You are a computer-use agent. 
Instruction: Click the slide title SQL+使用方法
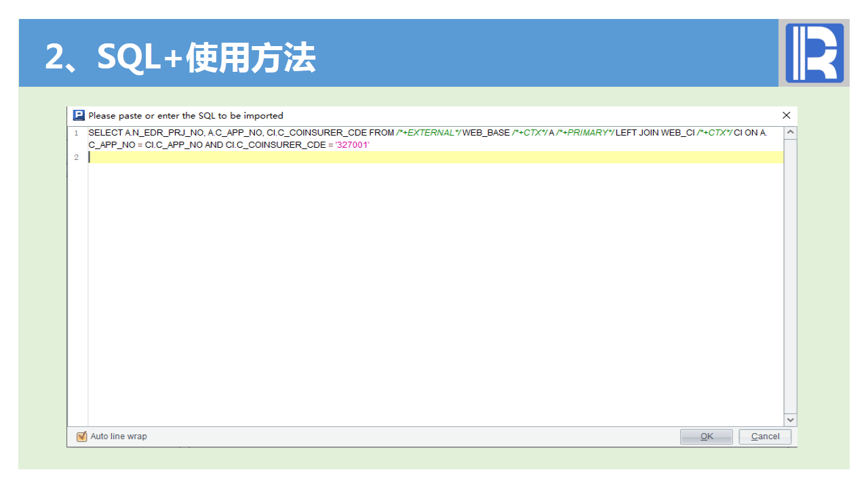coord(180,58)
